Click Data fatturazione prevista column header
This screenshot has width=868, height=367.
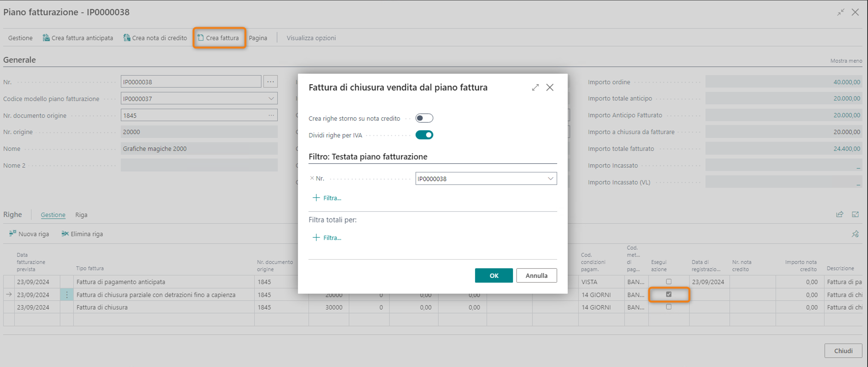point(31,262)
